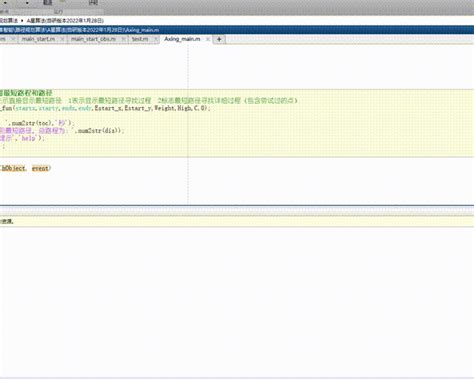Click the highlighted event variable in code
This screenshot has height=379, width=474.
[x=40, y=168]
